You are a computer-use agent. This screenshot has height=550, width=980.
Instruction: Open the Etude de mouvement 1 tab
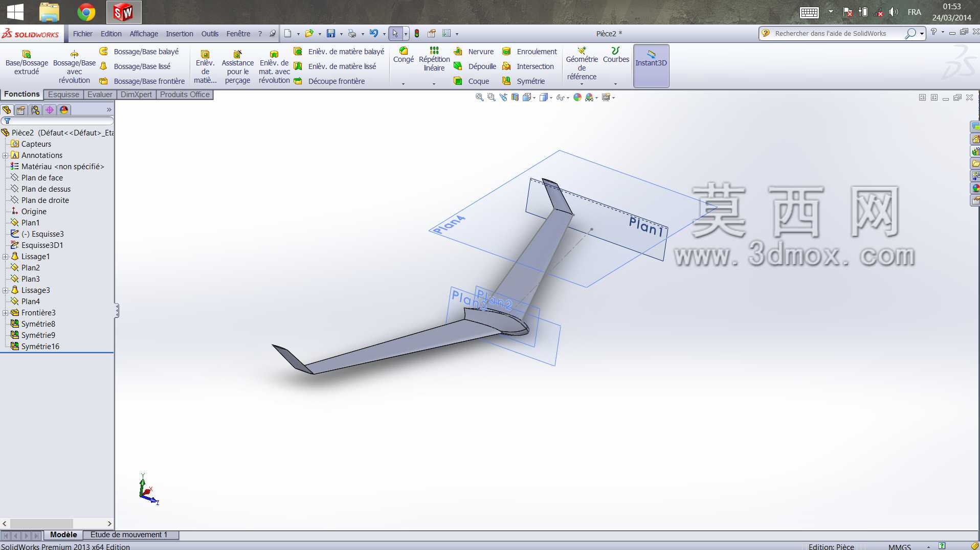(x=129, y=535)
